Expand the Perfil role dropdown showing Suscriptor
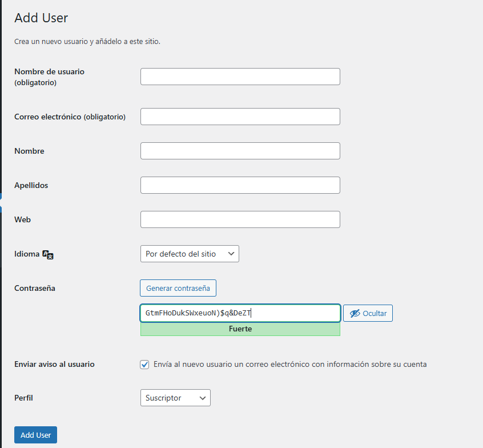 point(175,398)
